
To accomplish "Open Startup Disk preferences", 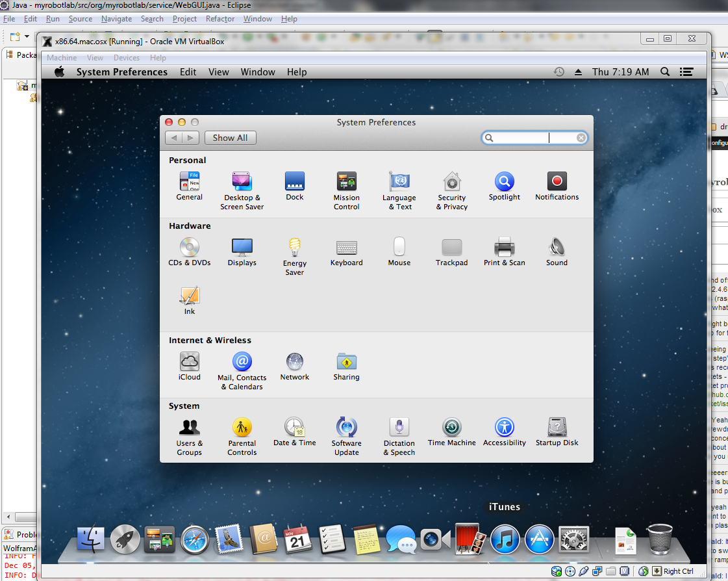I will tap(557, 432).
